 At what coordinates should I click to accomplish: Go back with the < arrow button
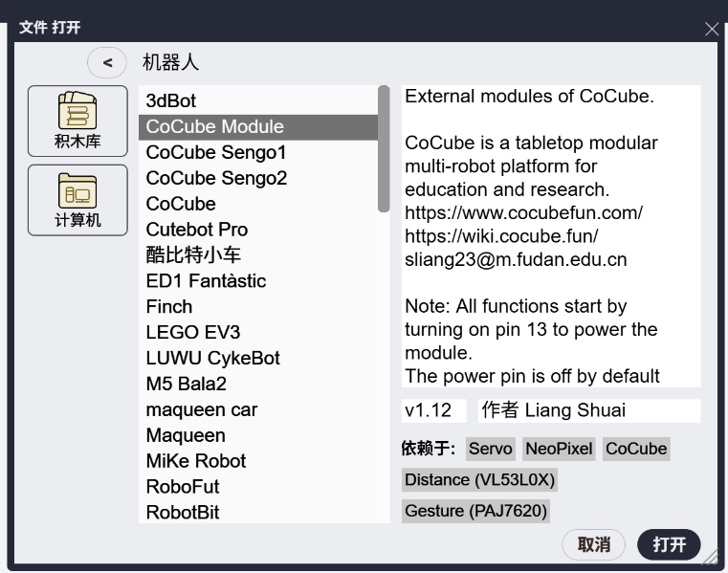click(107, 62)
